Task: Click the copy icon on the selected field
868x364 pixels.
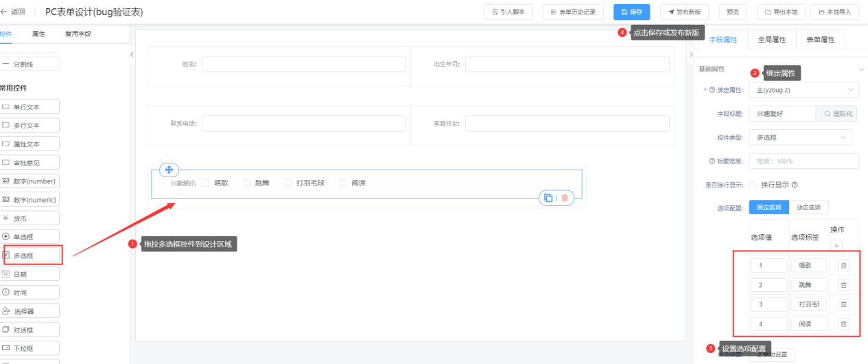Action: coord(548,198)
